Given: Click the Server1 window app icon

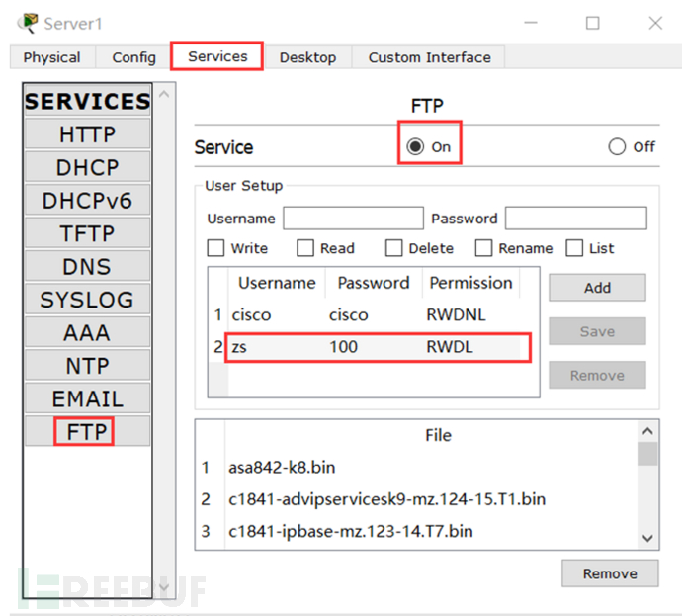Looking at the screenshot, I should click(x=29, y=23).
